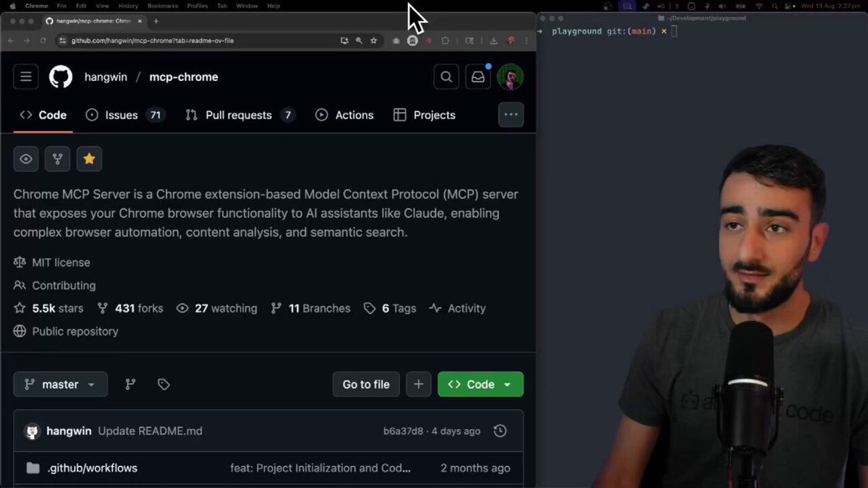
Task: Open the plus add file button
Action: click(418, 384)
